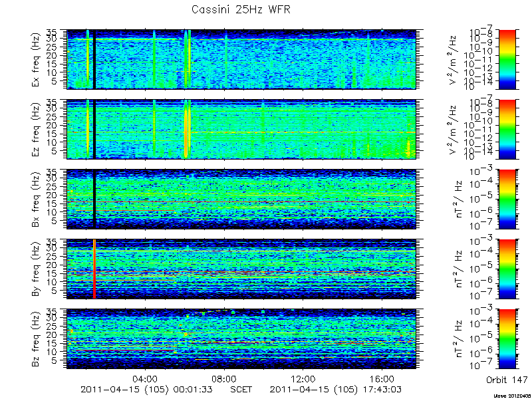
Task: Click the color bar beside the Bx panel
Action: click(x=507, y=199)
